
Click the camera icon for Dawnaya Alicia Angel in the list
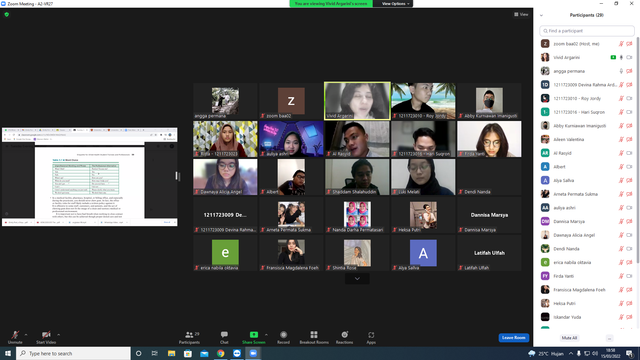(x=629, y=235)
